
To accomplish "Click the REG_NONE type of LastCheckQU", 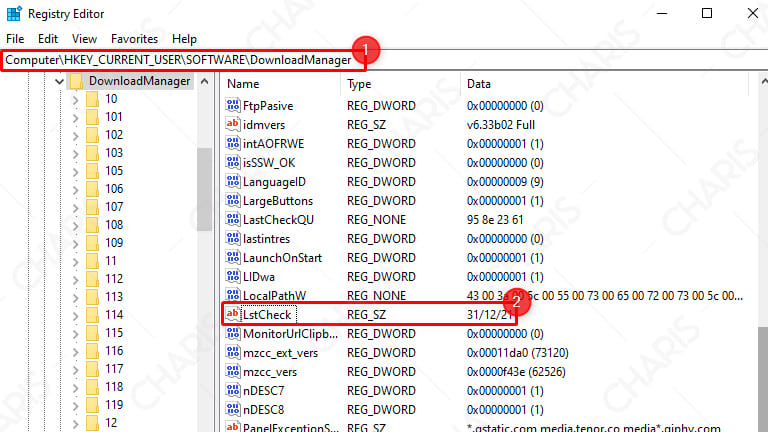I will tap(376, 220).
